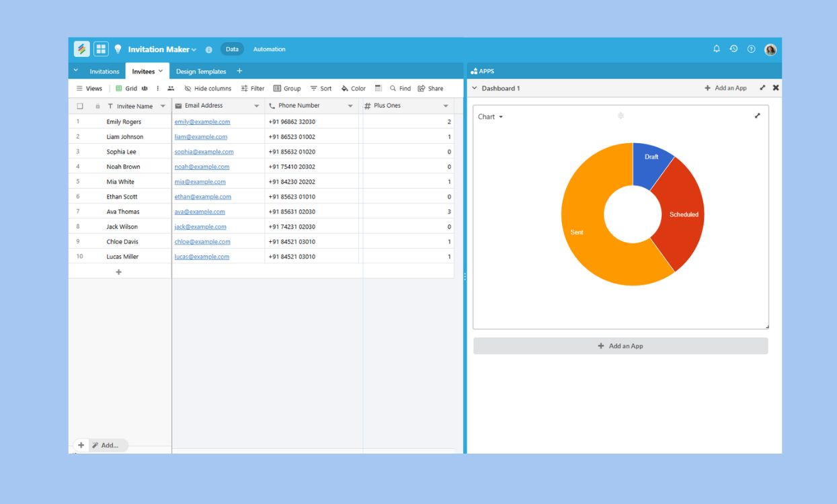Add a new row with plus below row 10
This screenshot has height=504, width=837.
pyautogui.click(x=119, y=271)
